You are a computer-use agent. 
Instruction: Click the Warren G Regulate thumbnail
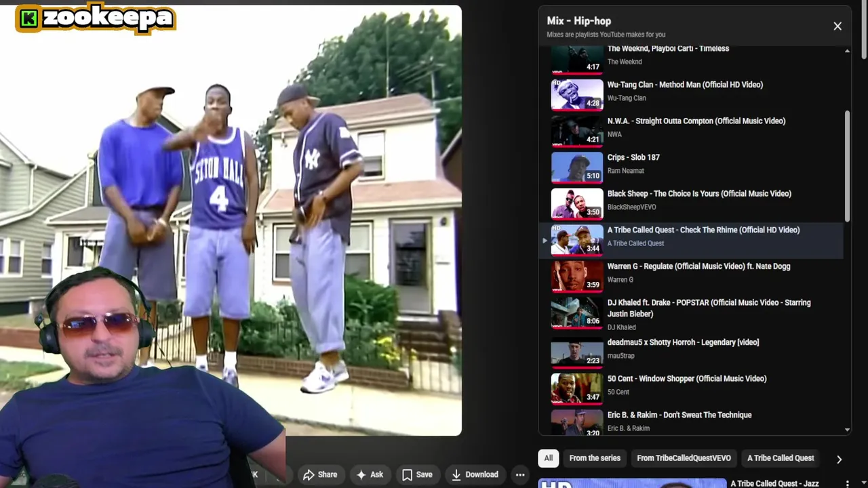tap(576, 277)
